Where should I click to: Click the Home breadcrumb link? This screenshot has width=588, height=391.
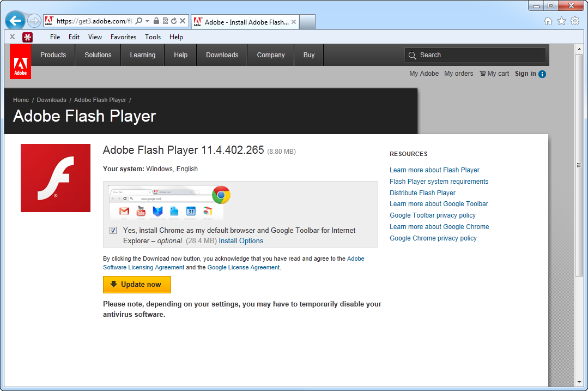tap(21, 100)
